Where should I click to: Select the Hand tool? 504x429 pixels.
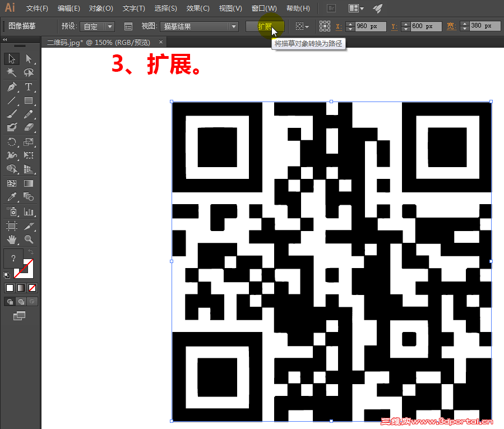click(12, 239)
